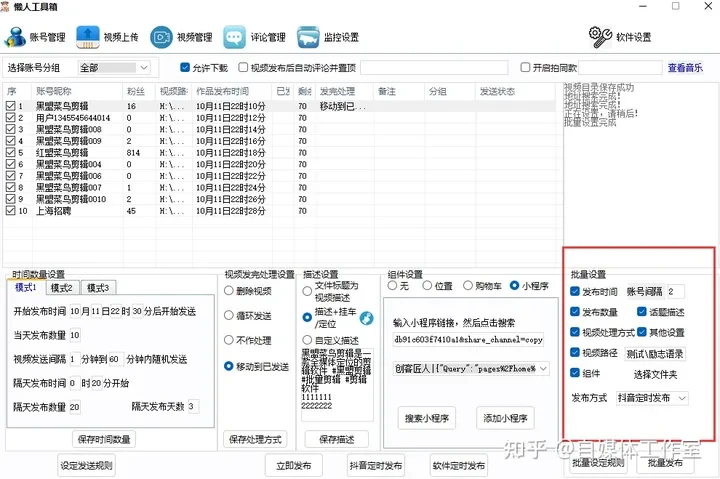
Task: Click 当天发布数量 input field
Action: [x=75, y=335]
